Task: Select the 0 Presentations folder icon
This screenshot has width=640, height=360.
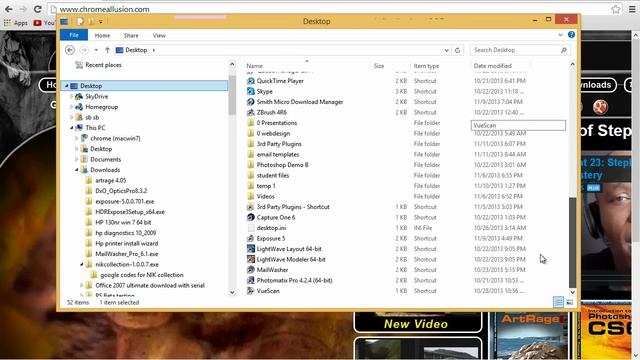Action: pyautogui.click(x=251, y=123)
